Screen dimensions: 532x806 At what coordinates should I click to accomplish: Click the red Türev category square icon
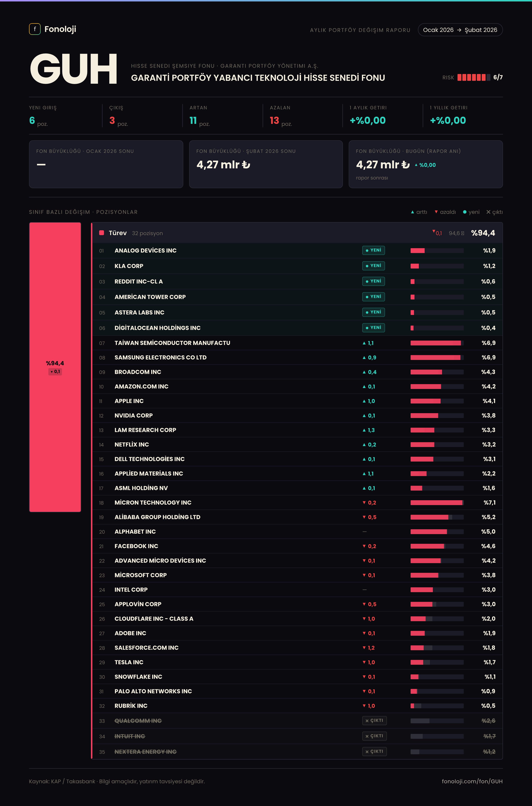pos(101,233)
